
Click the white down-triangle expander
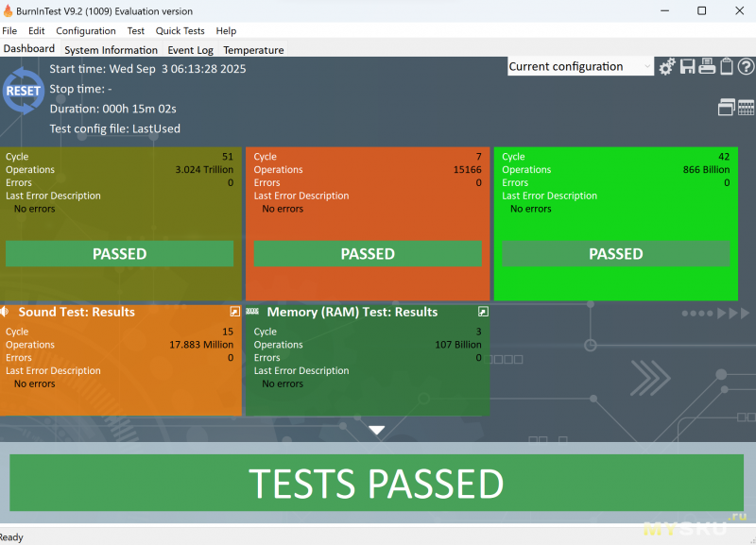(x=376, y=430)
